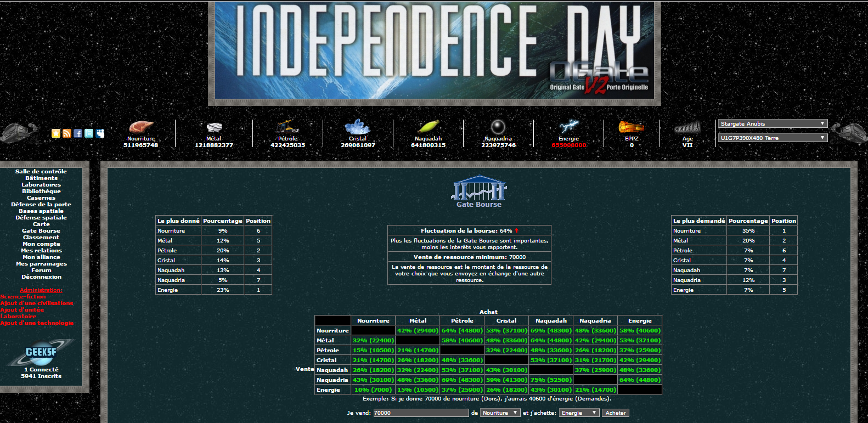The image size is (868, 423).
Task: Focus the Je vend amount field
Action: [x=421, y=413]
